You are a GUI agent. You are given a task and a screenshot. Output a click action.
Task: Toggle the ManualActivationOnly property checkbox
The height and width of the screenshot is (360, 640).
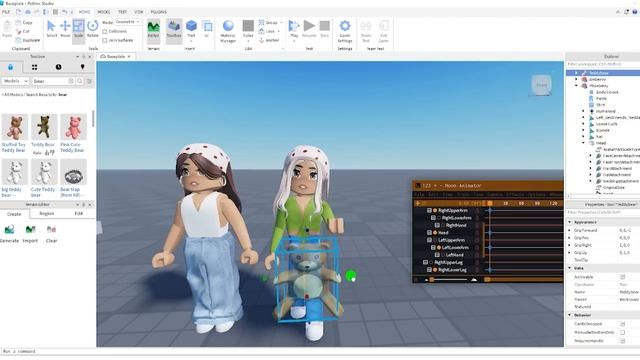622,333
